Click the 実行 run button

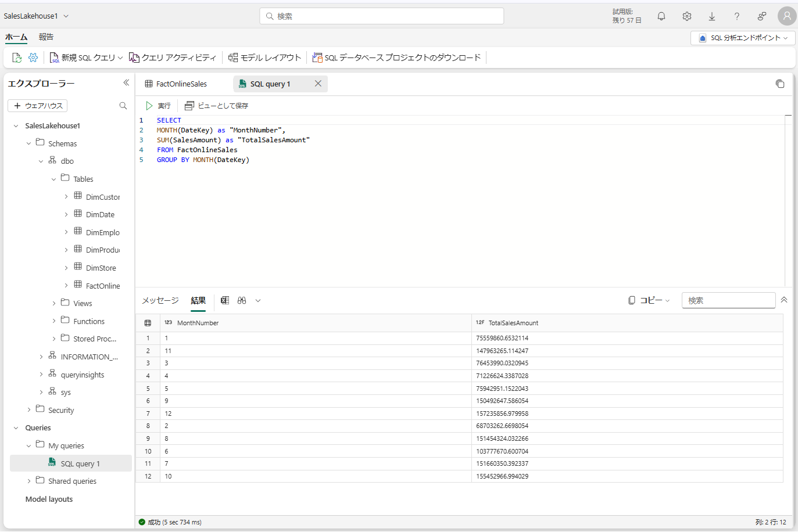coord(158,106)
